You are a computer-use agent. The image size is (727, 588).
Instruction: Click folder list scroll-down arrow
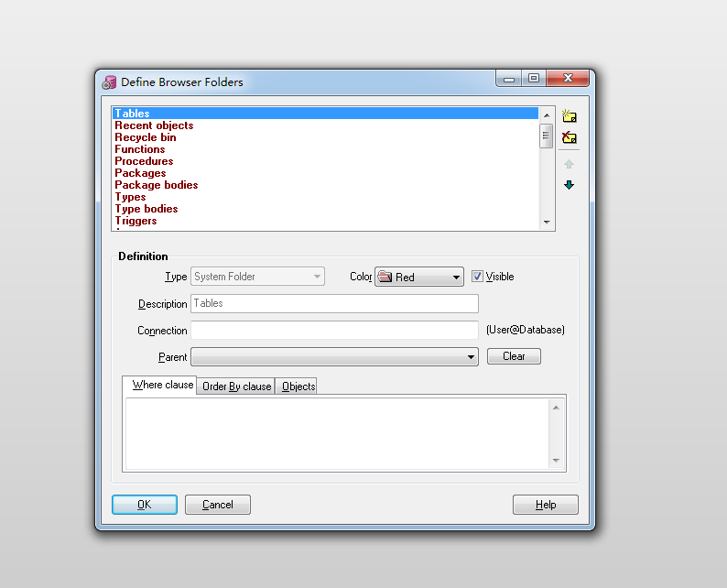tap(547, 223)
